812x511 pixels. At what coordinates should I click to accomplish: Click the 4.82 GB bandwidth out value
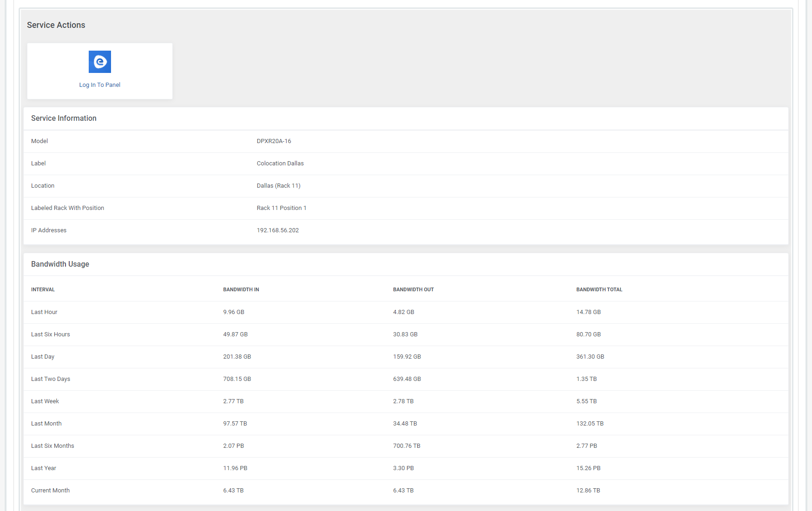[404, 312]
